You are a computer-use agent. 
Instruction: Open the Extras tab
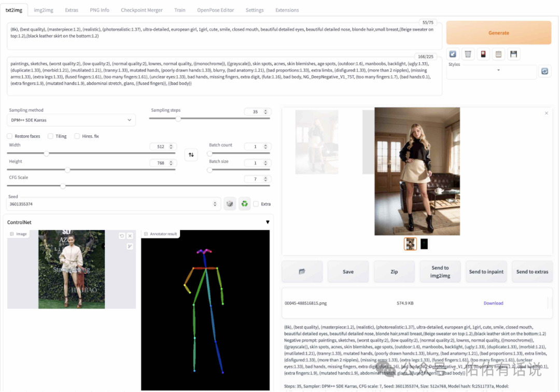pos(72,10)
